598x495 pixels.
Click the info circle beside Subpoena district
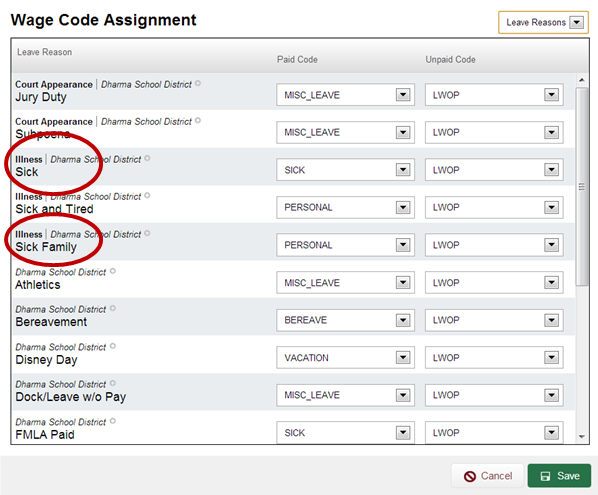point(198,121)
